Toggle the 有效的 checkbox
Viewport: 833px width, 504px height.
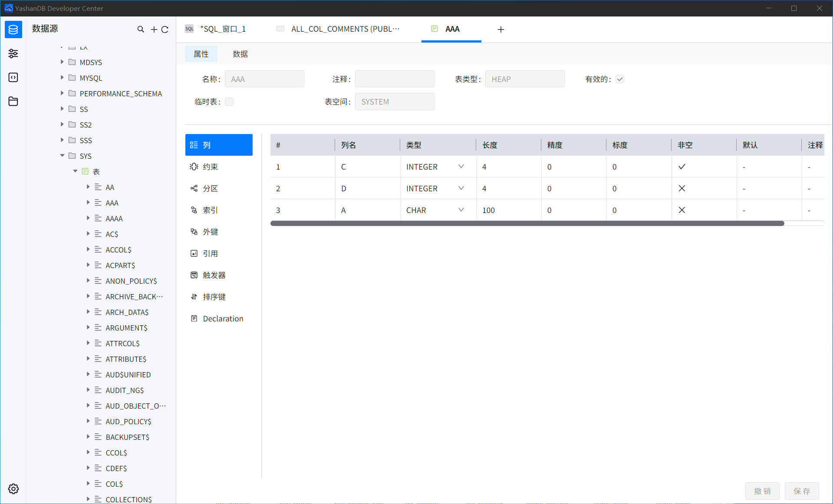[x=620, y=79]
